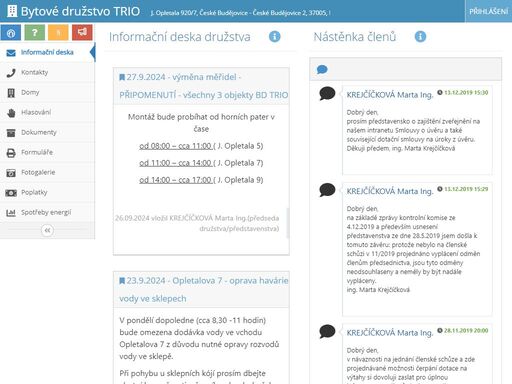Screen dimensions: 512x384
Task: Click the red megaphone announcements button
Action: coord(82,33)
